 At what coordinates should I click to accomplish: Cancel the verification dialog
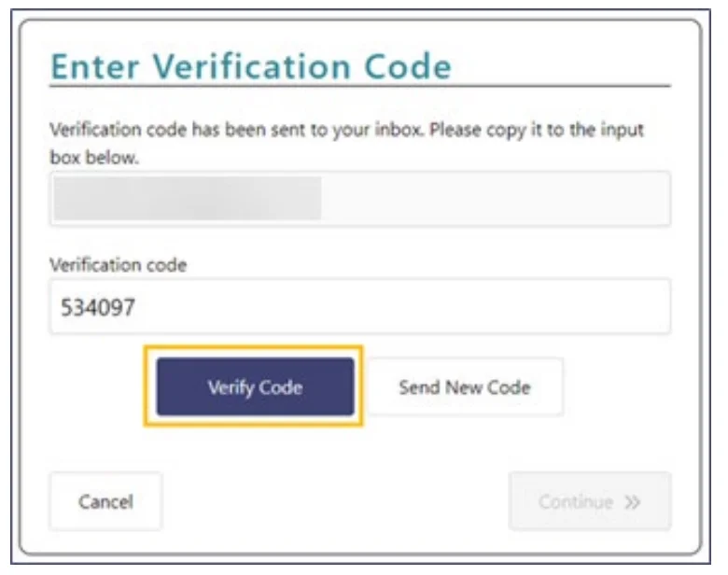coord(105,501)
